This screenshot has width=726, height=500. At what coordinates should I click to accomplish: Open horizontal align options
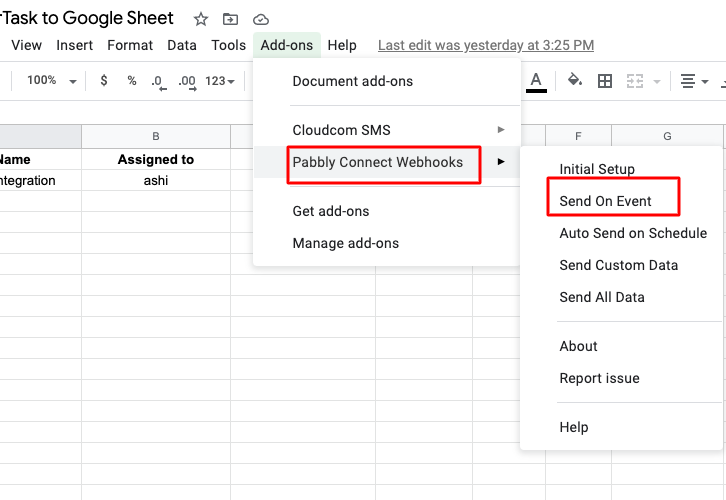pos(694,81)
